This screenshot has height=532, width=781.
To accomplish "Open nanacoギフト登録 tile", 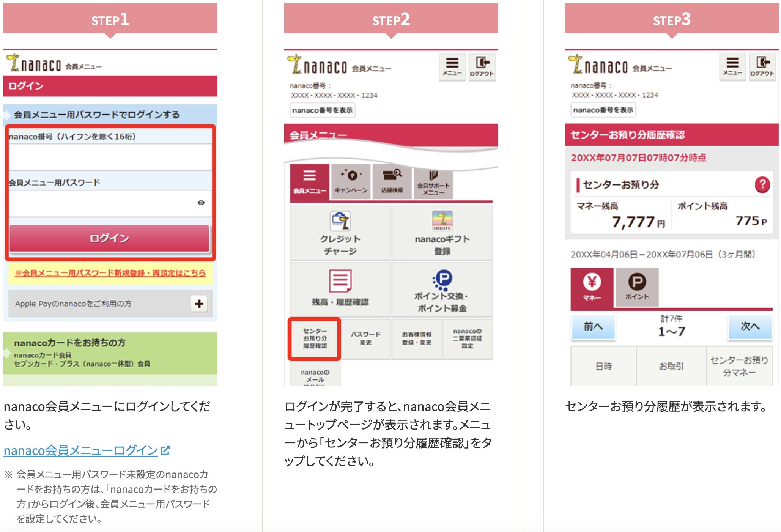I will (x=442, y=233).
